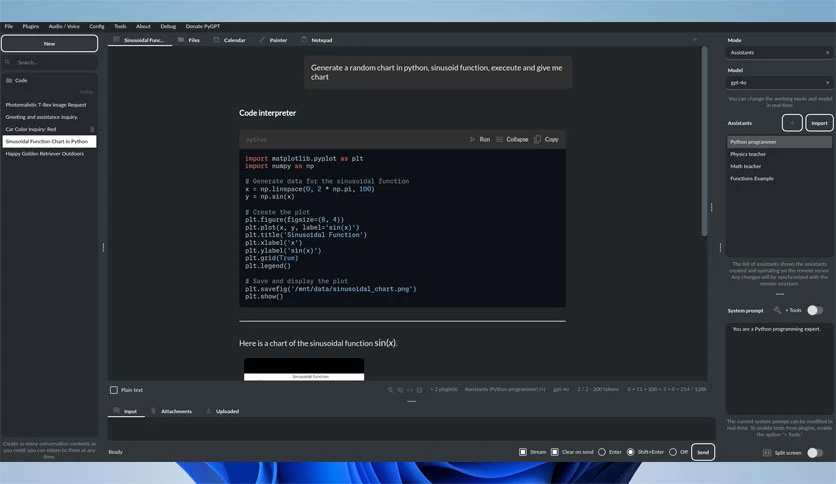
Task: Open the Config menu
Action: point(97,26)
